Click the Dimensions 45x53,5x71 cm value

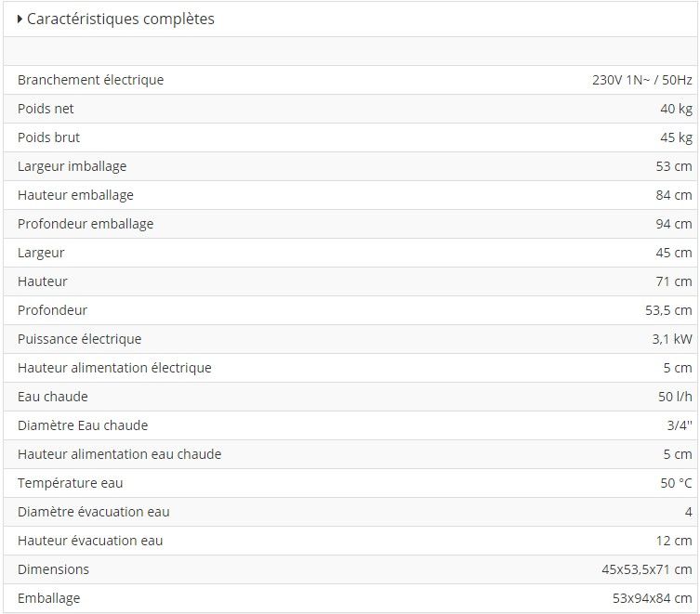tap(646, 569)
